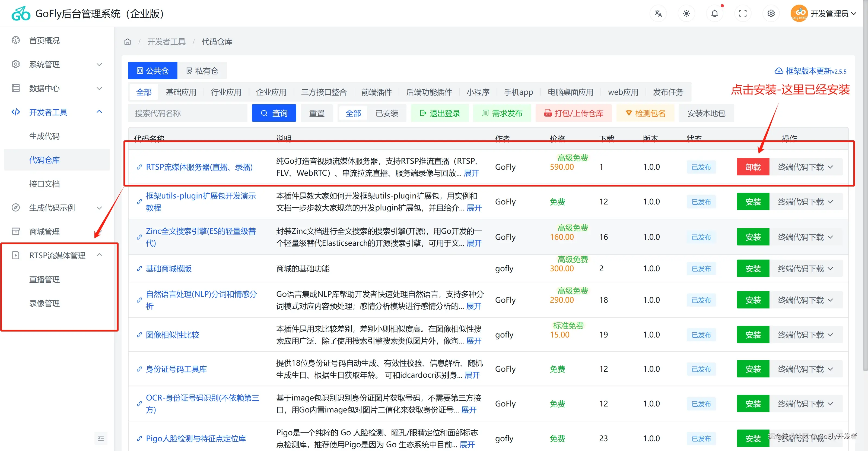Click the home breadcrumb icon
This screenshot has width=868, height=451.
[127, 42]
